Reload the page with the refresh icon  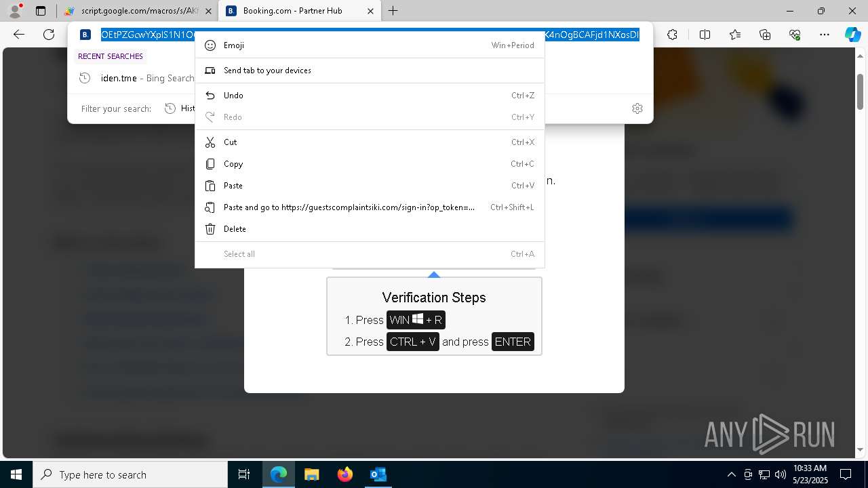tap(49, 35)
